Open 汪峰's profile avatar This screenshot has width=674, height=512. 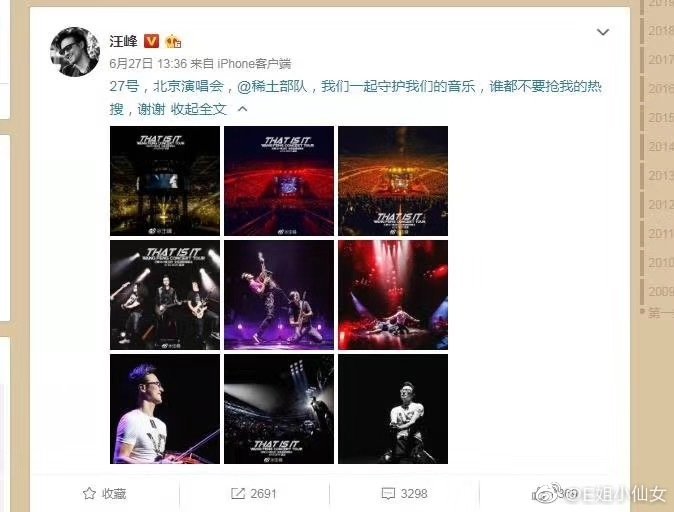[x=75, y=52]
